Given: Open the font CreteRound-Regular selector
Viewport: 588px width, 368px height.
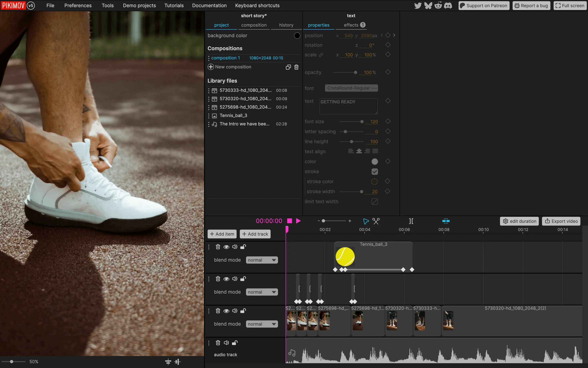Looking at the screenshot, I should pos(351,88).
